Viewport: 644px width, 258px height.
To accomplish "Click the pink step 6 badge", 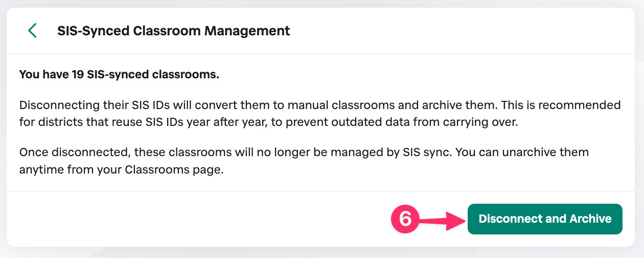I will 405,219.
